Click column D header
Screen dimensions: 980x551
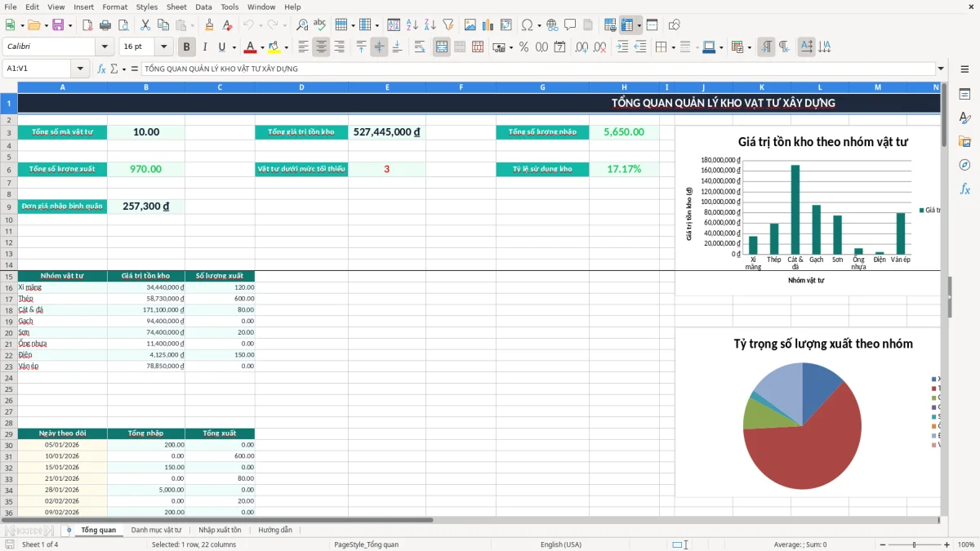pyautogui.click(x=301, y=87)
